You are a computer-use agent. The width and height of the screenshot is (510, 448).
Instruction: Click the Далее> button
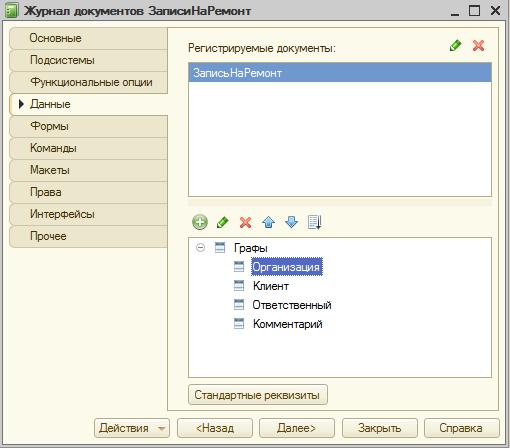(297, 428)
